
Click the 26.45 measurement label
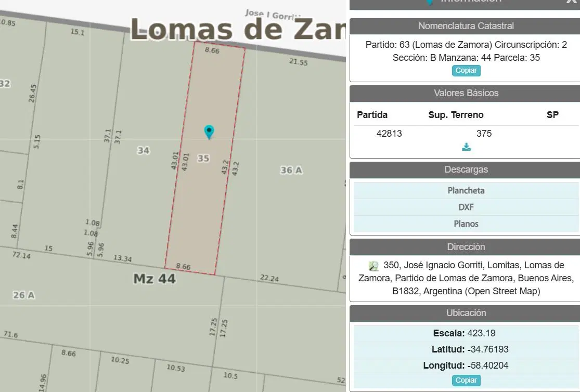tap(33, 93)
